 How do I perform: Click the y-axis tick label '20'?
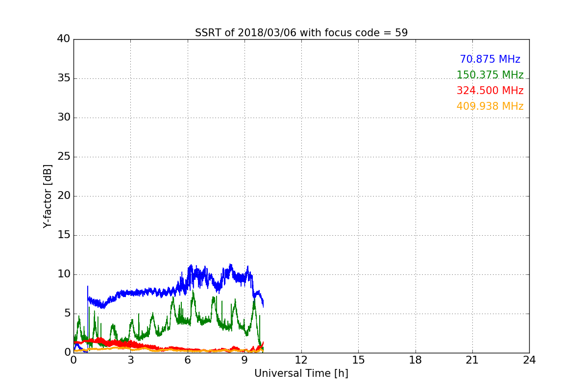tap(64, 196)
